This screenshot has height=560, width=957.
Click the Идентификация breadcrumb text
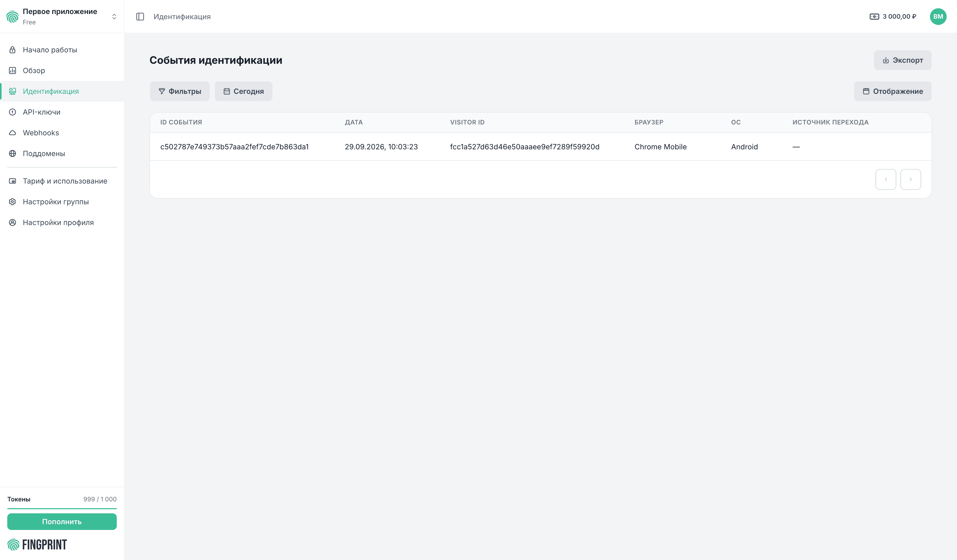tap(182, 17)
